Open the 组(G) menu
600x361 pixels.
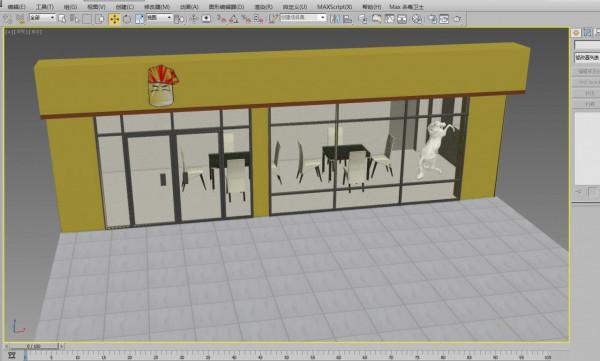70,7
